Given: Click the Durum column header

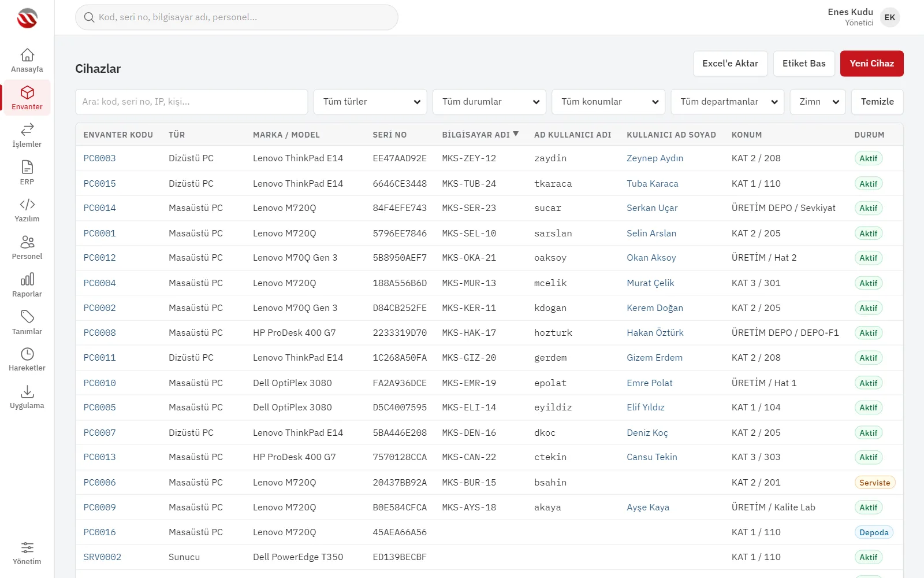Looking at the screenshot, I should [869, 135].
